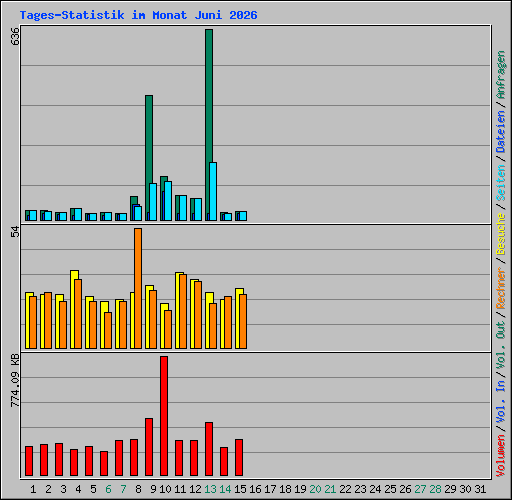512x500 pixels.
Task: Click green weekend day label '7'
Action: tap(123, 489)
